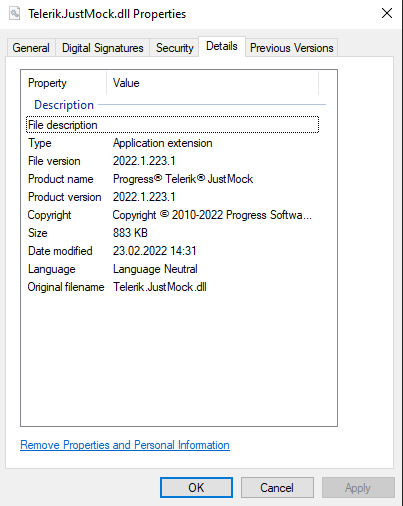
Task: Click the Property column header
Action: (47, 83)
